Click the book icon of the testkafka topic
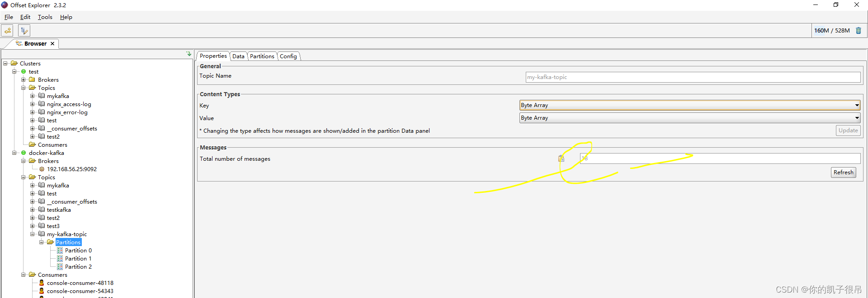 coord(42,210)
